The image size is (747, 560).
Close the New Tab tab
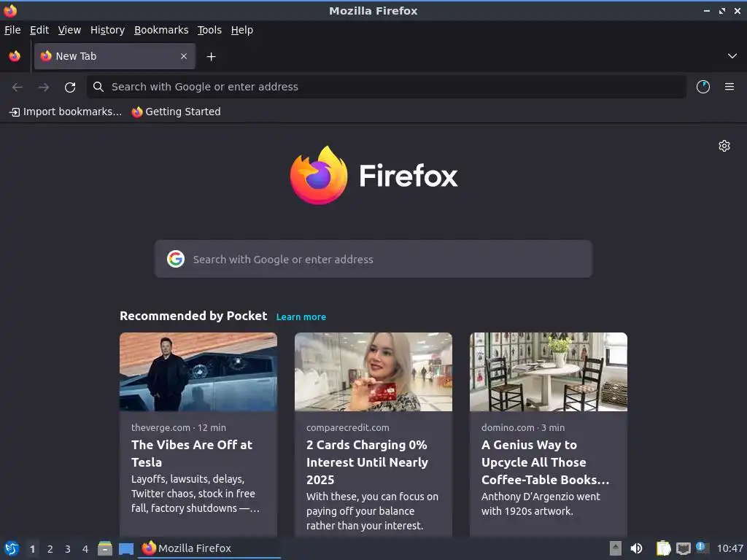tap(184, 56)
